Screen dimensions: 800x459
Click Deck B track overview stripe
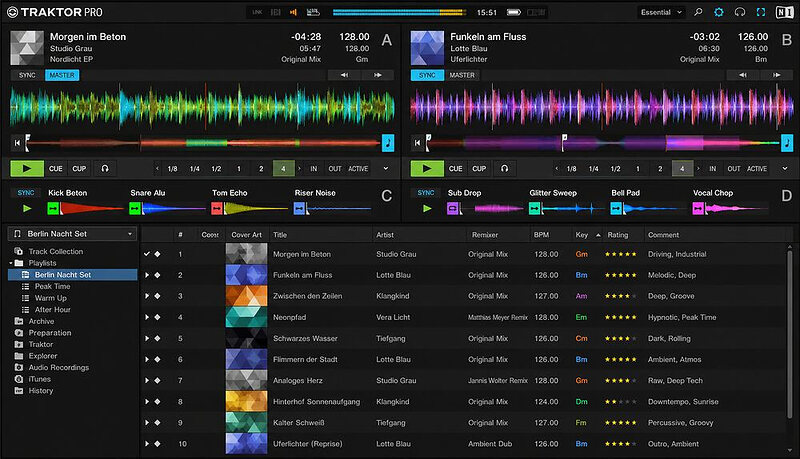click(603, 143)
